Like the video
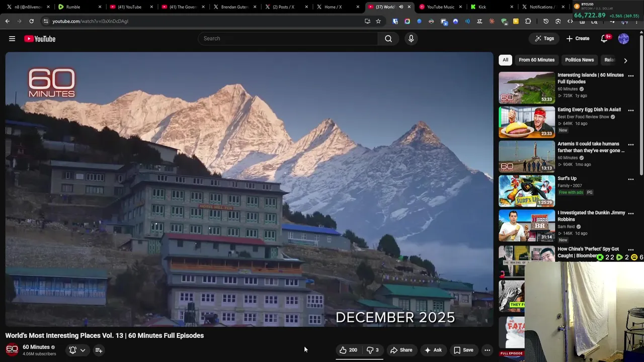The width and height of the screenshot is (644, 362). [348, 350]
